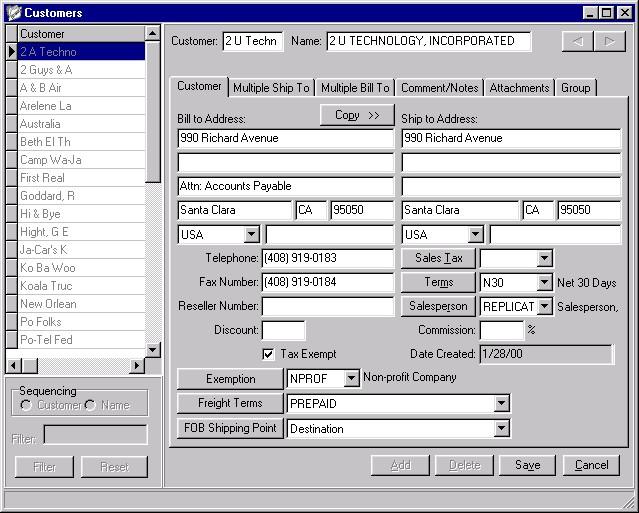
Task: Click the Save button
Action: [x=527, y=465]
